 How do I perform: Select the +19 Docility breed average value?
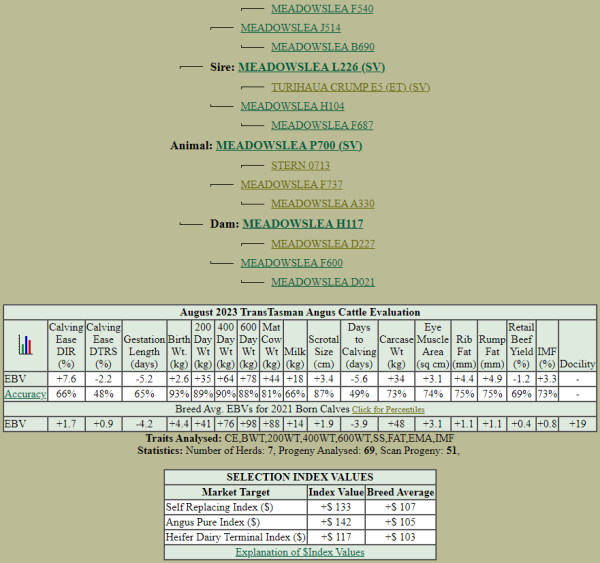pyautogui.click(x=577, y=424)
